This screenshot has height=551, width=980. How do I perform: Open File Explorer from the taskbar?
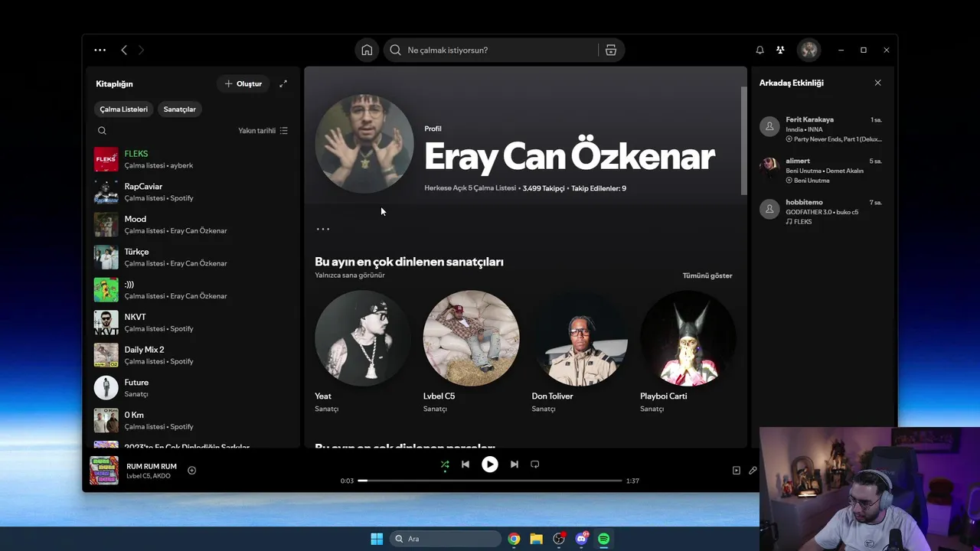pos(536,539)
